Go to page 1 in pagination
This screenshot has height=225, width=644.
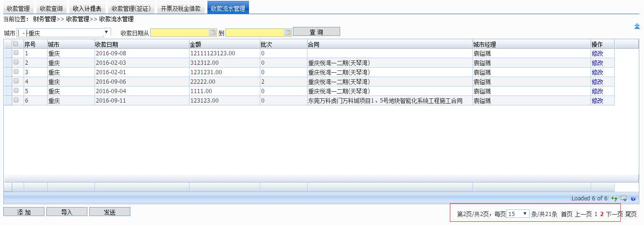[x=596, y=214]
